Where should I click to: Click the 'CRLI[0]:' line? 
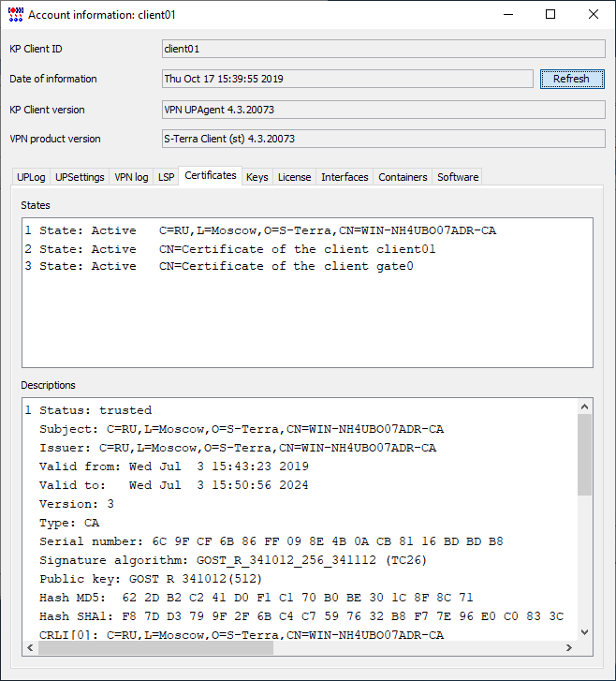[242, 635]
